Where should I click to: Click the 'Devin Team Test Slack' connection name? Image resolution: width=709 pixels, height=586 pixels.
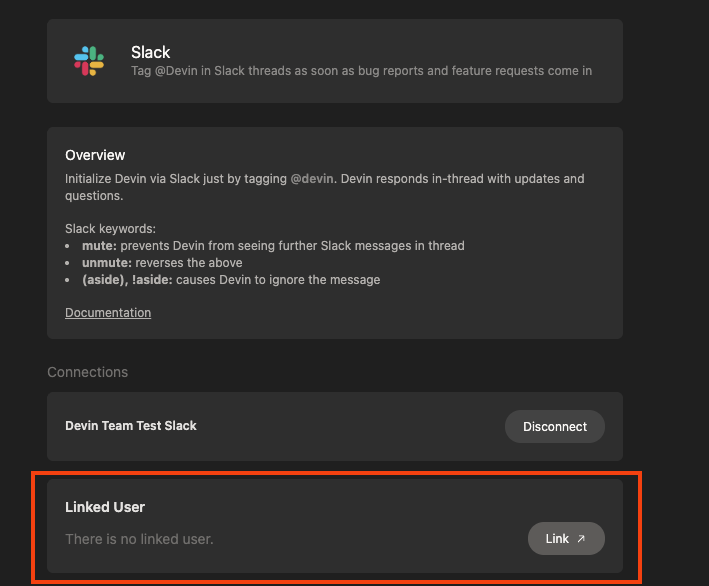click(131, 425)
